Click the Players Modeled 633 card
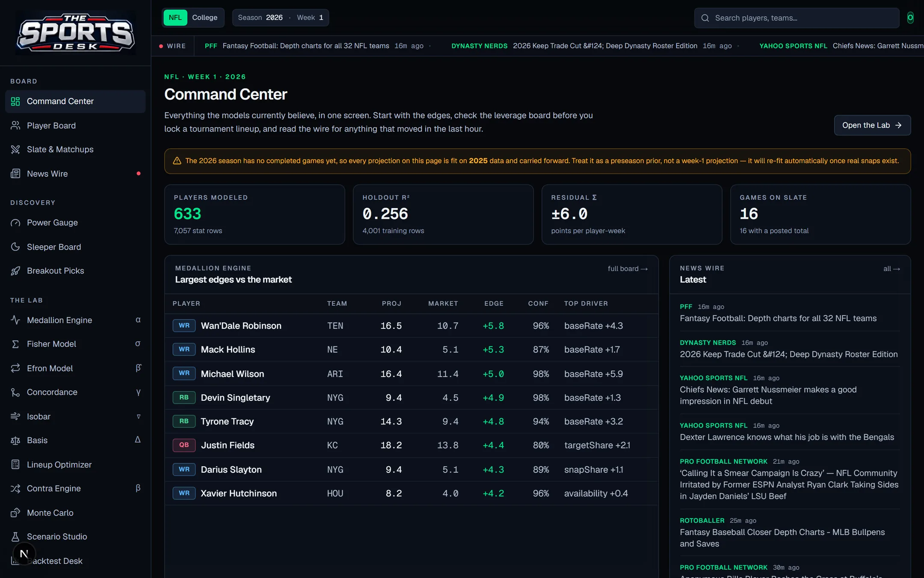The width and height of the screenshot is (924, 578). coord(255,215)
